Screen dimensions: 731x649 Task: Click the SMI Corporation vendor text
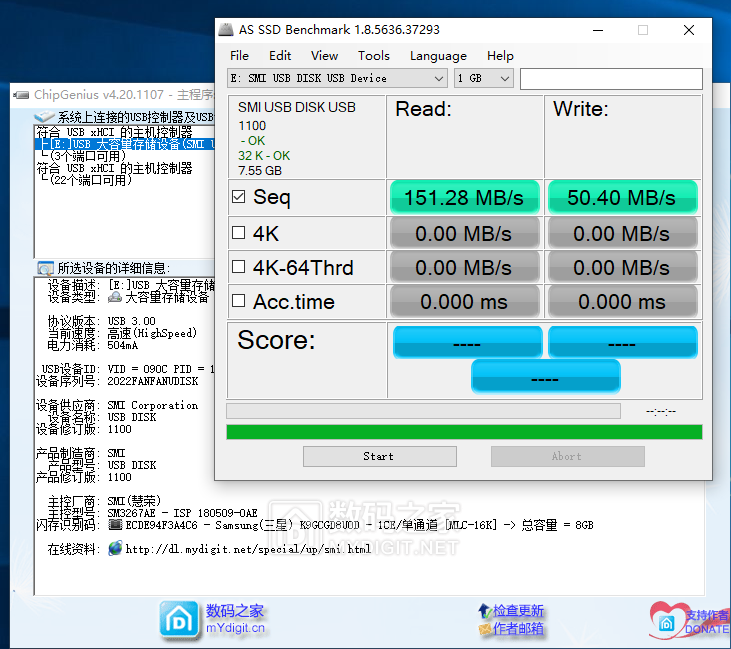153,406
